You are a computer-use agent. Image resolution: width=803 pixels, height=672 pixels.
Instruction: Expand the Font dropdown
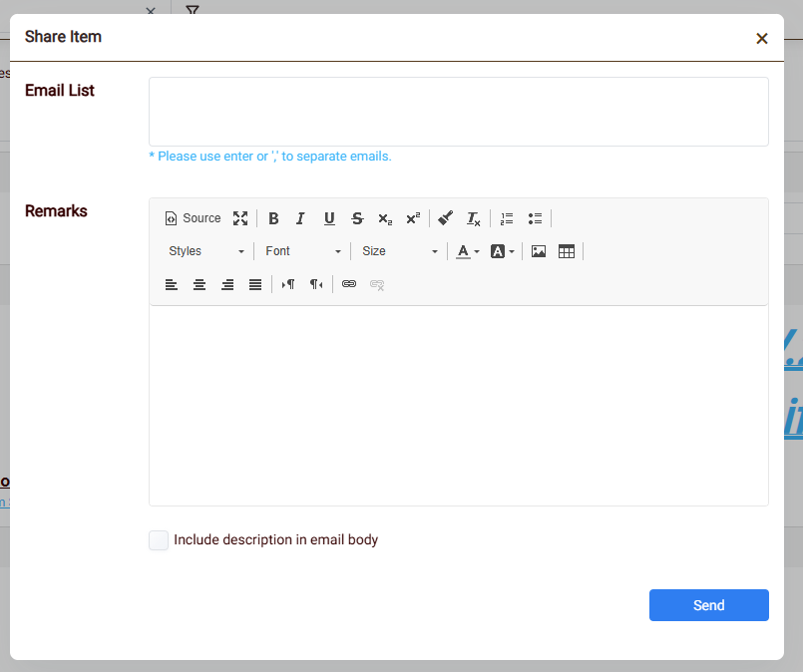coord(303,251)
